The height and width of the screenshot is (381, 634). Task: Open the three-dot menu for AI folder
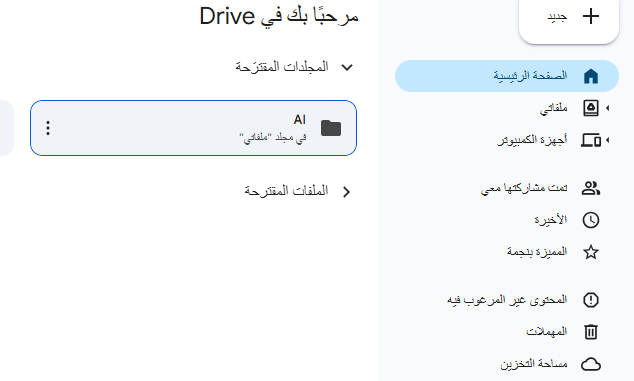click(x=48, y=128)
